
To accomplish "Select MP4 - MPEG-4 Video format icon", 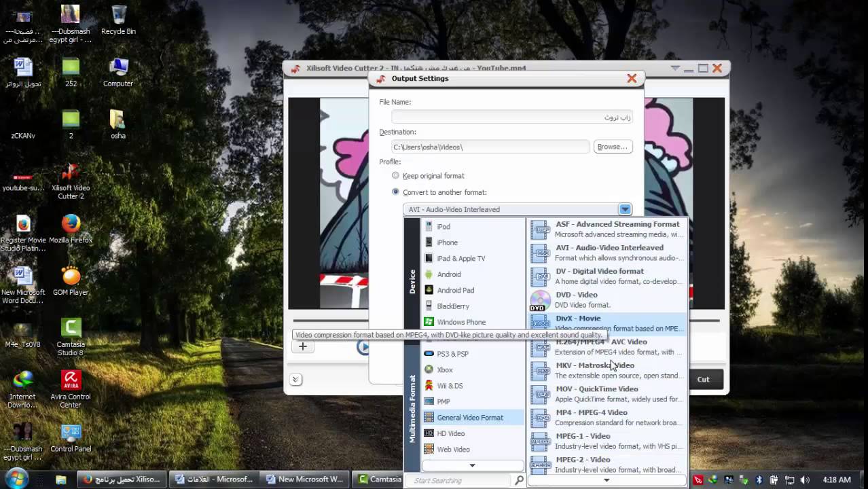I will pos(540,418).
